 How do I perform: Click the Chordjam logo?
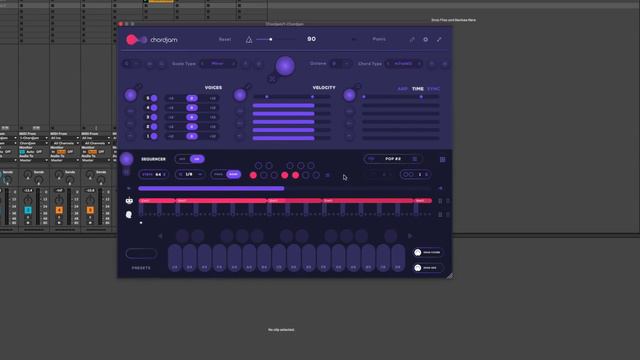[x=151, y=40]
